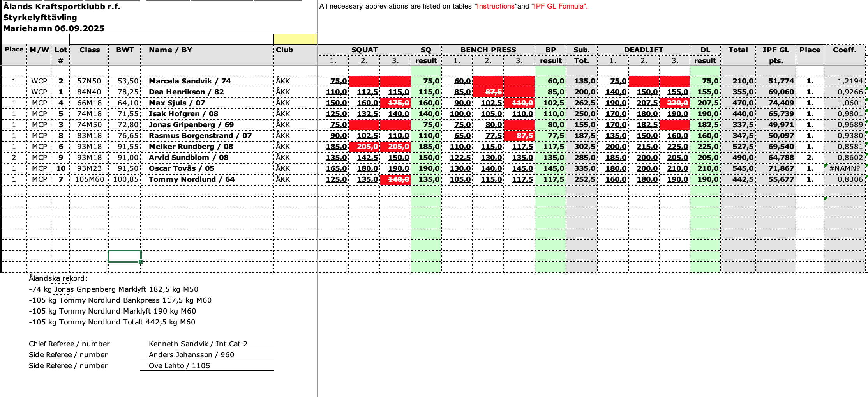Click Tommy Nordlund's class cell 105M60

pos(89,179)
